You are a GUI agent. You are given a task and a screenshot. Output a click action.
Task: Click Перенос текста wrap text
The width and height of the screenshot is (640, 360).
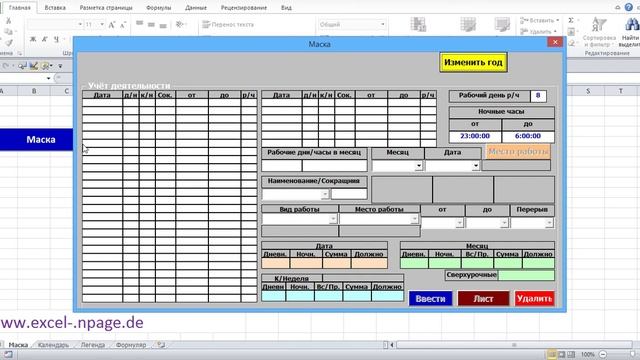coord(228,24)
